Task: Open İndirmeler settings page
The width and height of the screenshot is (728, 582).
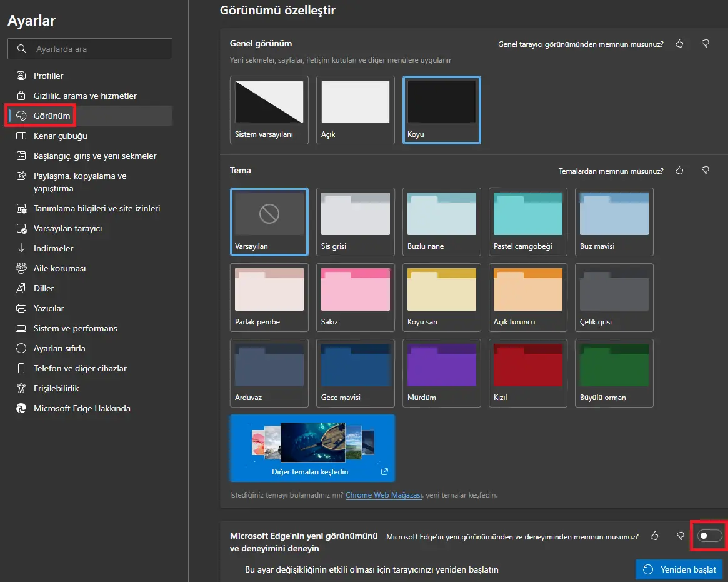Action: point(90,248)
